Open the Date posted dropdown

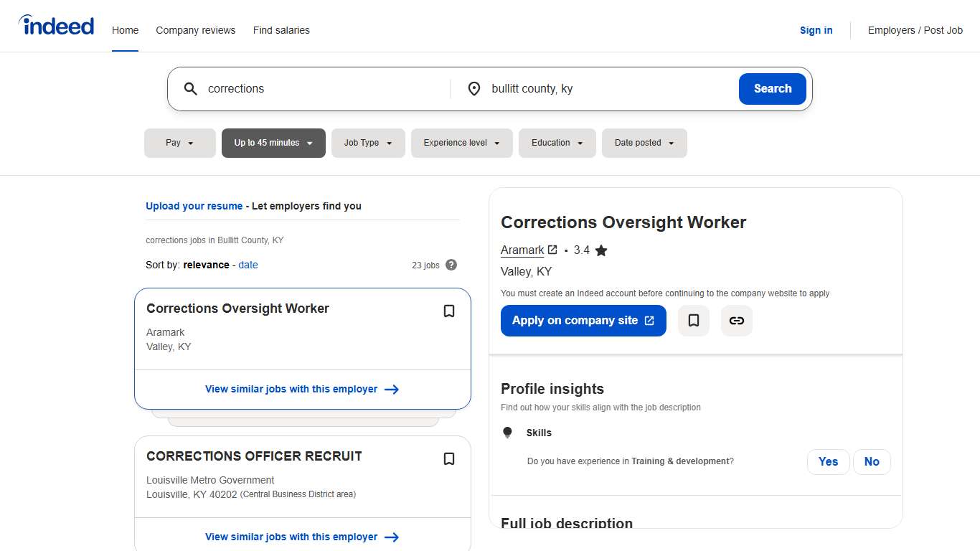coord(644,143)
